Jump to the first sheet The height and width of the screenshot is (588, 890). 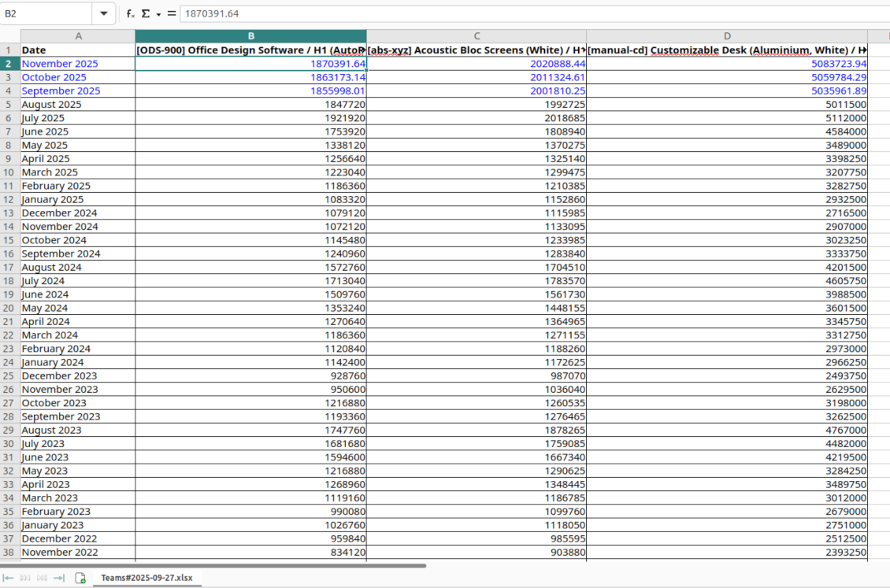[x=8, y=577]
